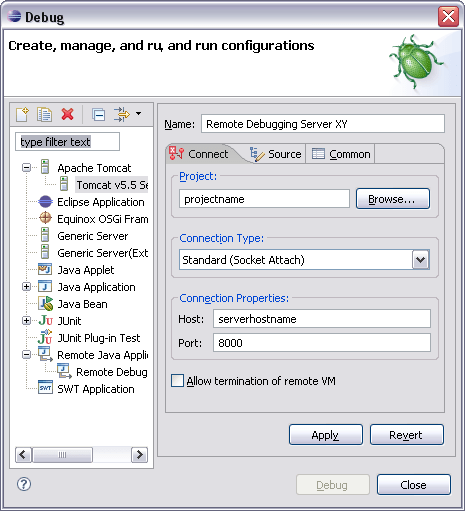Image resolution: width=465 pixels, height=511 pixels.
Task: Click the Eclipse Application icon
Action: [45, 201]
